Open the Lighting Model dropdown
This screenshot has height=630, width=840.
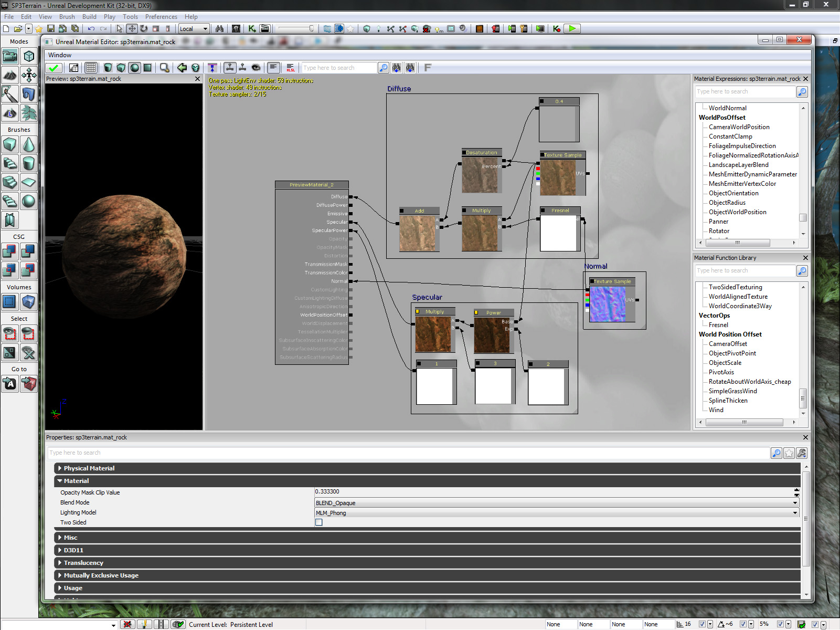[557, 513]
